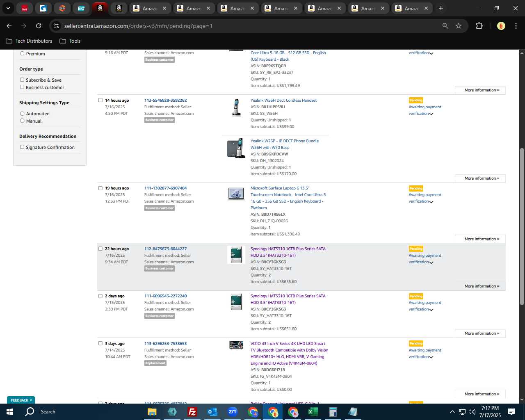Switch to the pinned orange box tab
525x420 pixels.
pyautogui.click(x=62, y=8)
